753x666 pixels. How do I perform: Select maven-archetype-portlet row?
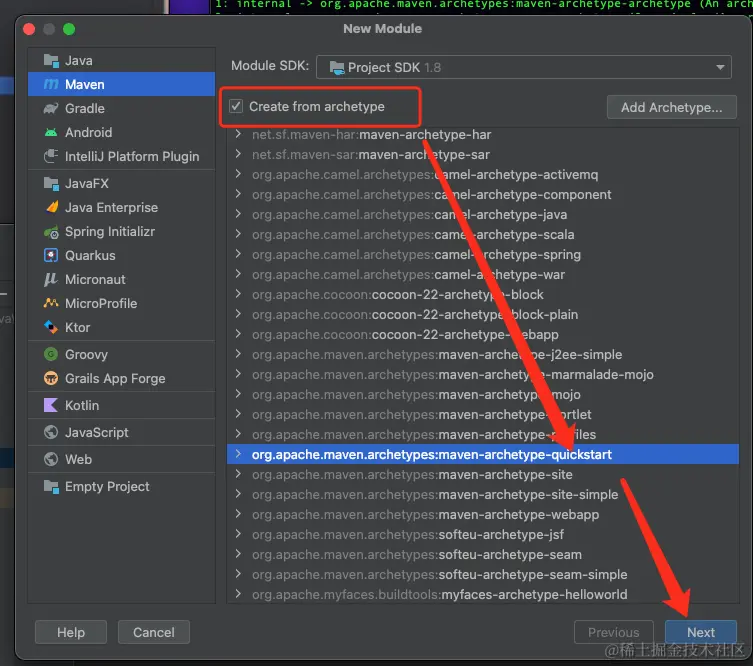[483, 414]
